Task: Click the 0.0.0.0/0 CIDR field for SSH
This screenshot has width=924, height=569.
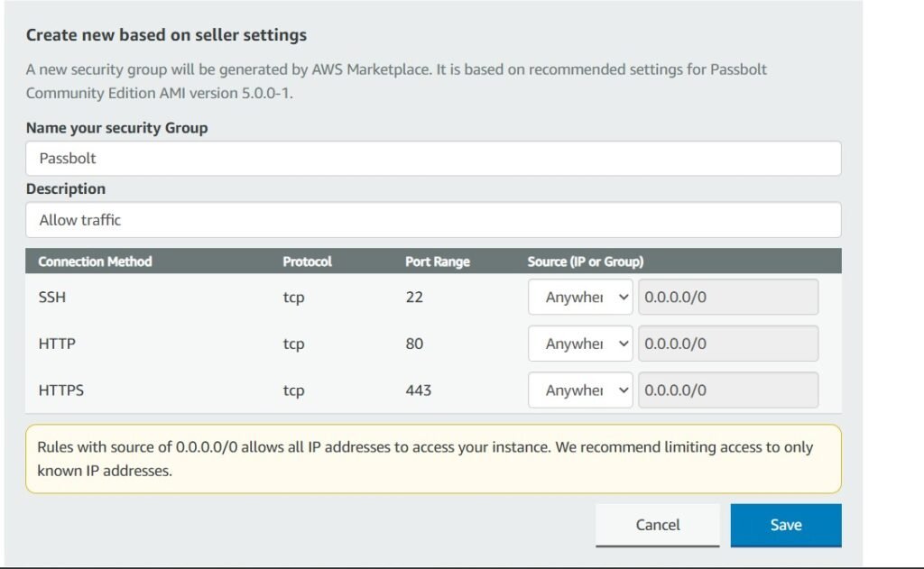Action: click(x=727, y=297)
